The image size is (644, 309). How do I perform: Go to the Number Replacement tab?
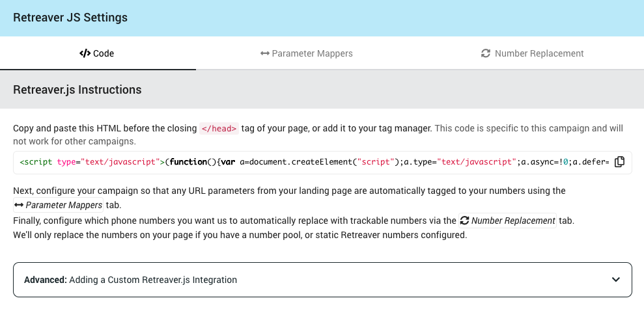click(532, 53)
